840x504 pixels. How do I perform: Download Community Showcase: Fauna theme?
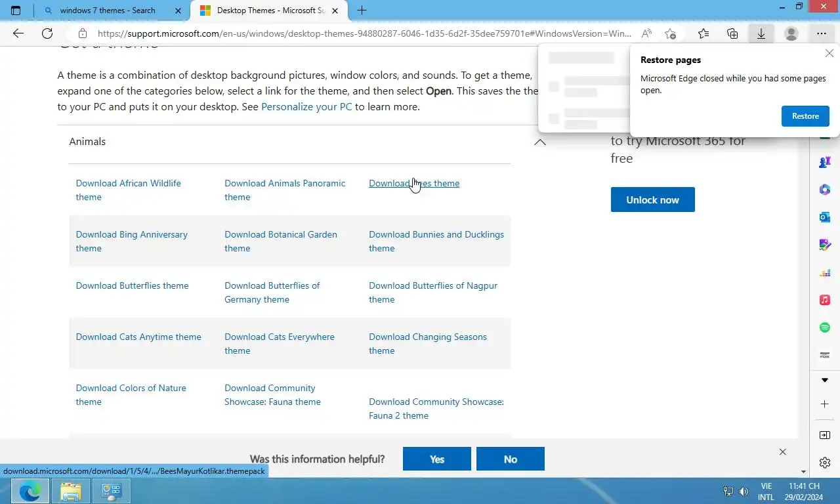click(x=272, y=394)
